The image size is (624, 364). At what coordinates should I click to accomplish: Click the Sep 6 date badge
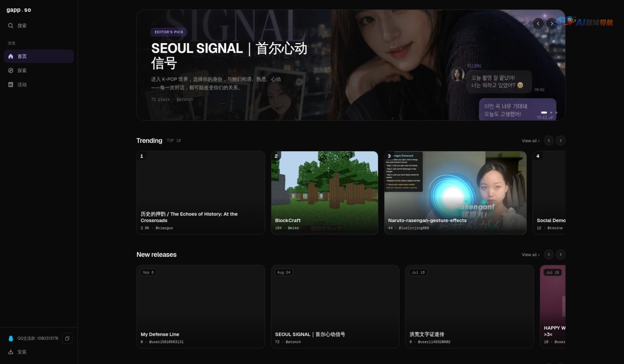(x=148, y=272)
